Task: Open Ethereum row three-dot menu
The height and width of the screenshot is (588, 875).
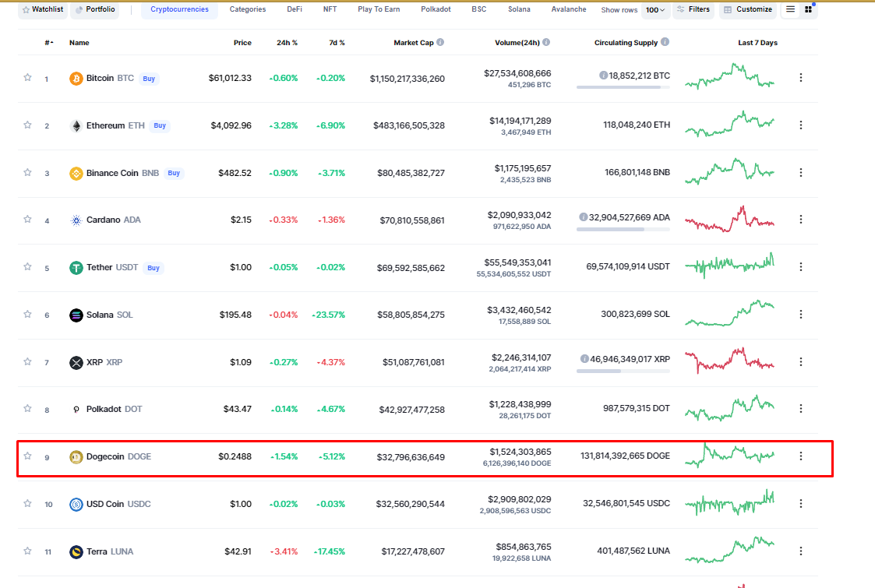Action: coord(801,125)
